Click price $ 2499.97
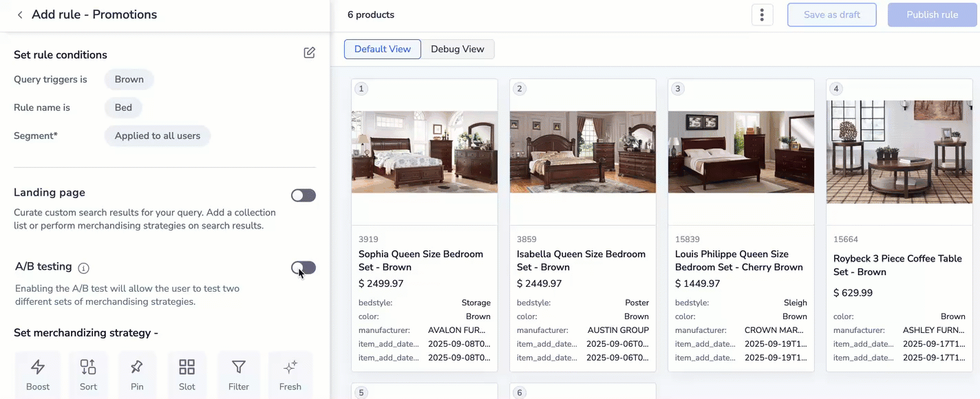Viewport: 980px width, 399px height. pyautogui.click(x=381, y=283)
